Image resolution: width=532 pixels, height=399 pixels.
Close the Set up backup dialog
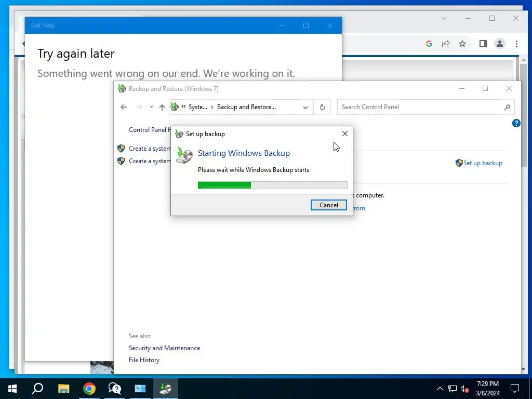(345, 134)
